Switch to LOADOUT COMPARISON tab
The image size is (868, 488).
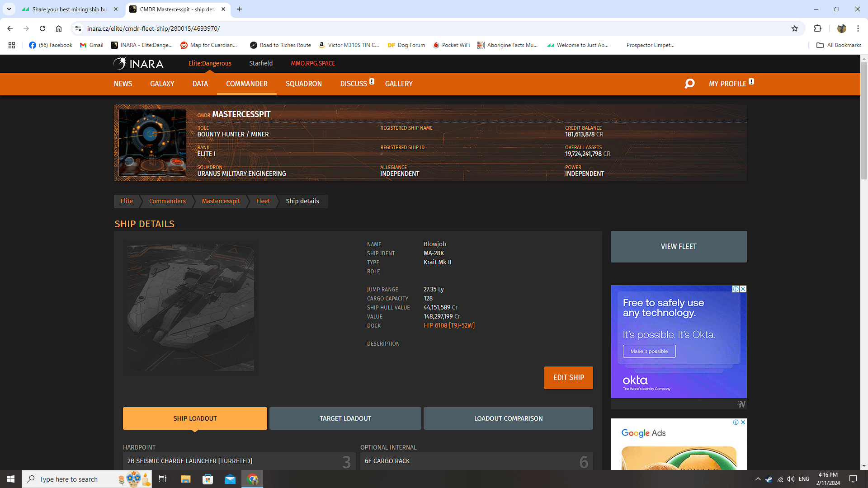(x=508, y=418)
